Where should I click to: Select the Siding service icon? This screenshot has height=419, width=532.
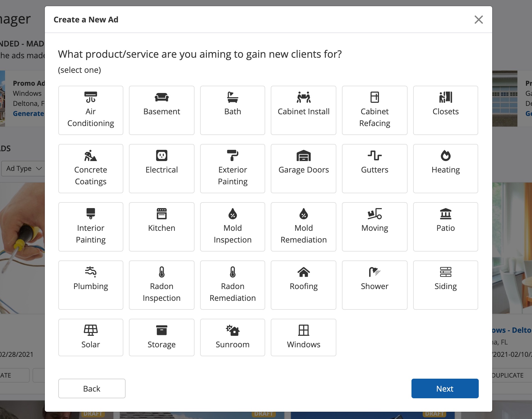click(445, 272)
